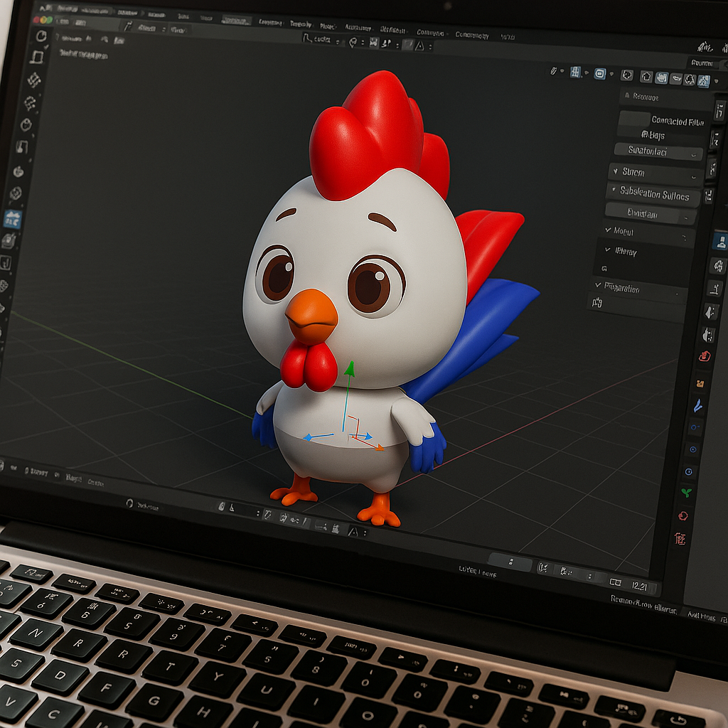Image resolution: width=728 pixels, height=728 pixels.
Task: Open the Suratonlaci dropdown
Action: click(x=658, y=151)
